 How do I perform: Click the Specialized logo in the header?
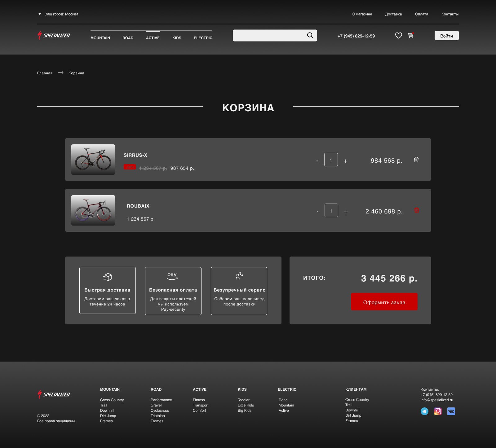tap(54, 35)
